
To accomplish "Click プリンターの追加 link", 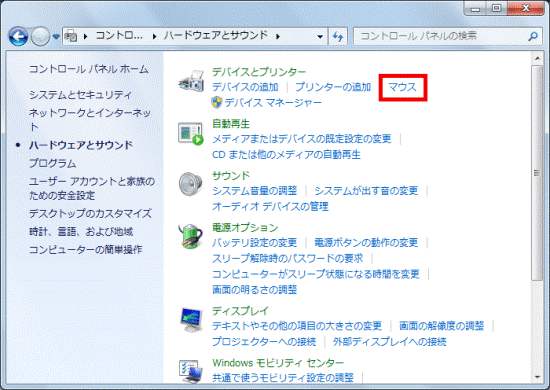I will point(333,87).
